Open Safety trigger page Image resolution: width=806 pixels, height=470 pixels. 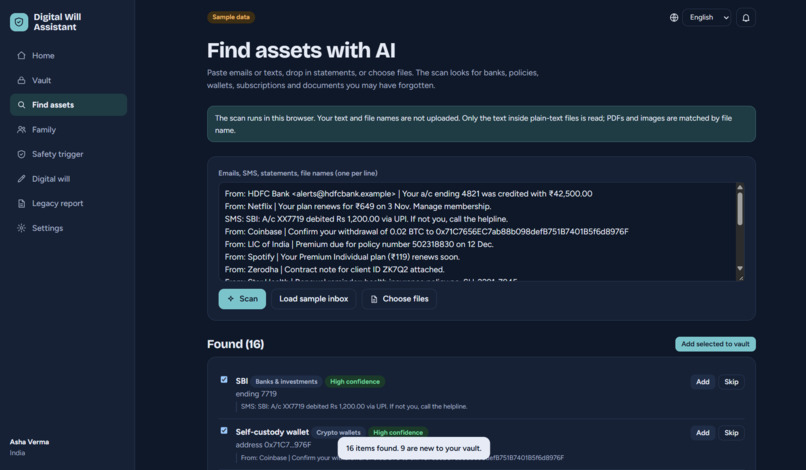[x=68, y=154]
